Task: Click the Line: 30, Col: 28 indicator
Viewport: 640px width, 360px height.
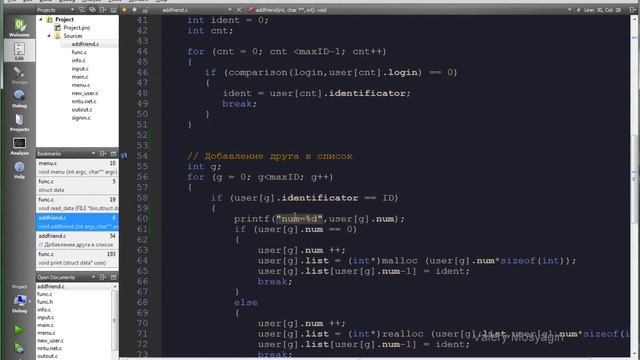Action: point(602,10)
